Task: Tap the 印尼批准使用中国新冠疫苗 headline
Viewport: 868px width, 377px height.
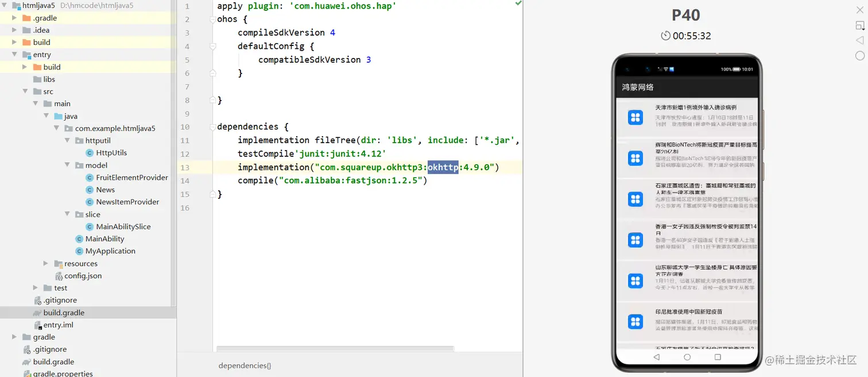Action: click(688, 311)
